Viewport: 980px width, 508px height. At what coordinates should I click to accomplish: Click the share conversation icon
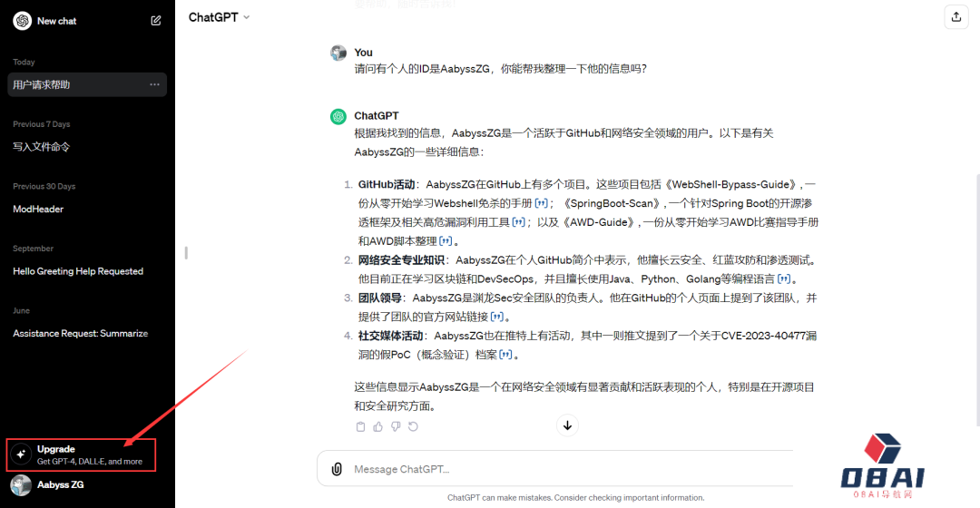(955, 17)
